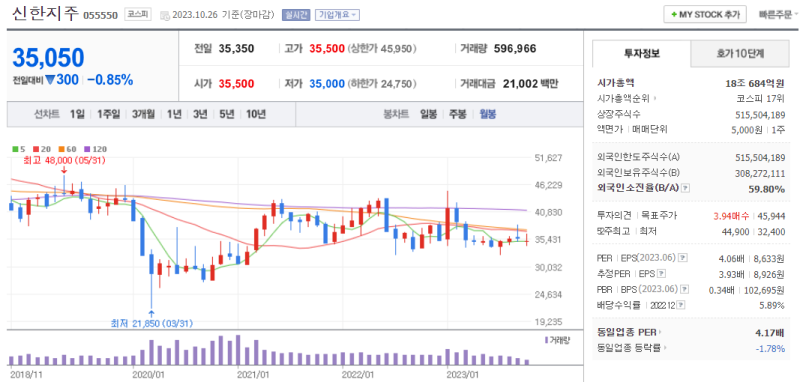Viewport: 800px width, 382px height.
Task: Click the 308,272,111 foreign-held shares value
Action: tap(760, 173)
